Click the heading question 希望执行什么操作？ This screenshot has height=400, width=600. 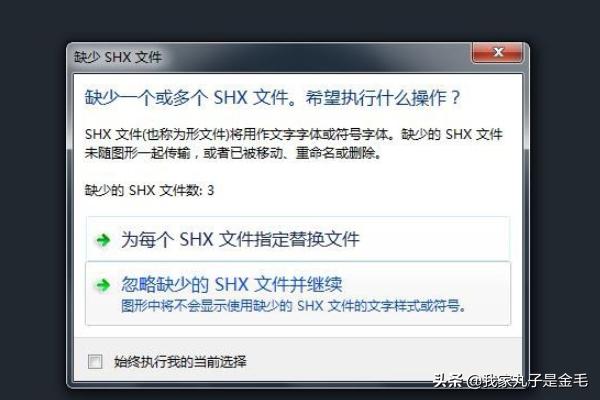pos(383,98)
